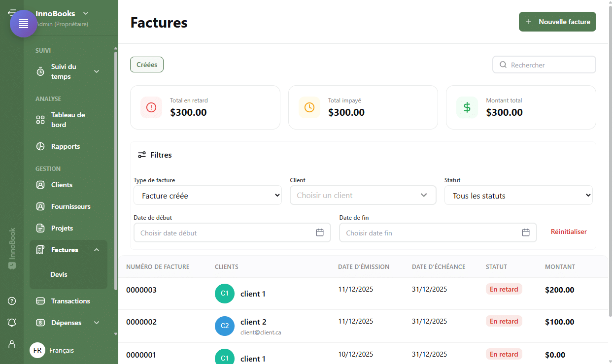Click the Tableau de bord grid icon

coord(40,120)
